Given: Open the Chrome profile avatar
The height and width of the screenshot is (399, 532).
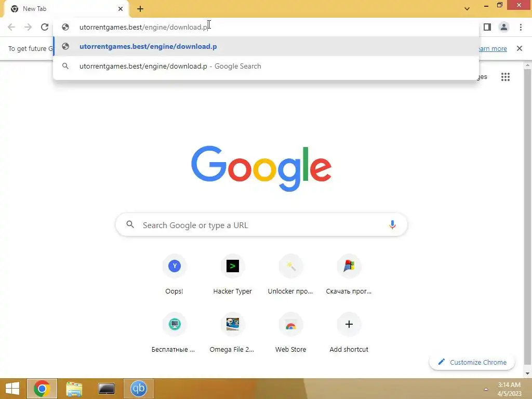Looking at the screenshot, I should [504, 27].
